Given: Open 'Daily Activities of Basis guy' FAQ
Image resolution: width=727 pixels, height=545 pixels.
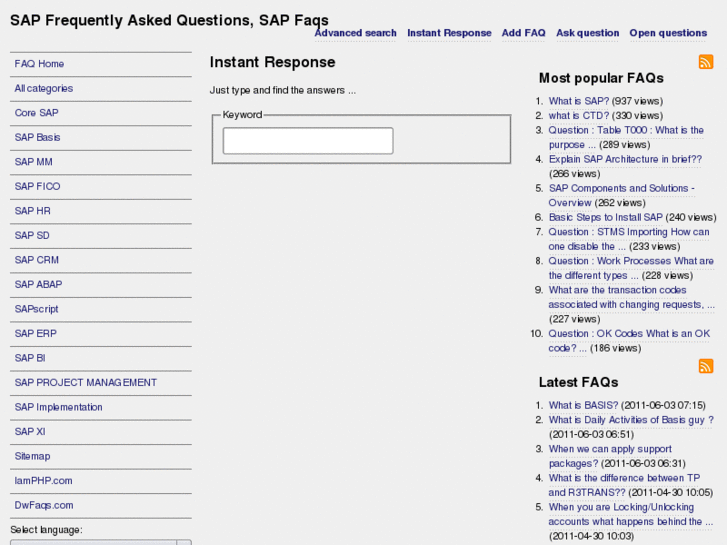Looking at the screenshot, I should click(x=631, y=420).
